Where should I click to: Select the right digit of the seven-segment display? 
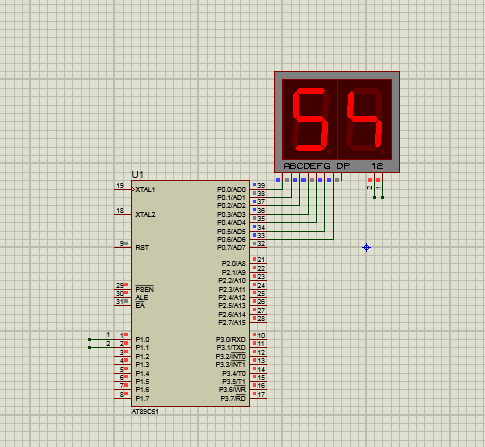tap(365, 119)
